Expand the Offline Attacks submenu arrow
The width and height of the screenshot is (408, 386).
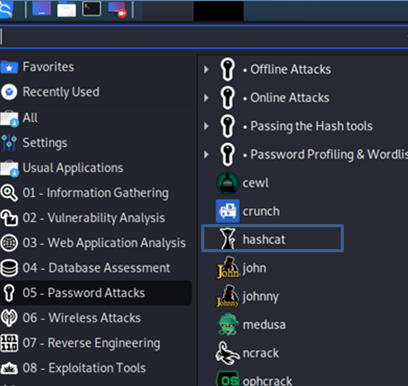point(206,69)
